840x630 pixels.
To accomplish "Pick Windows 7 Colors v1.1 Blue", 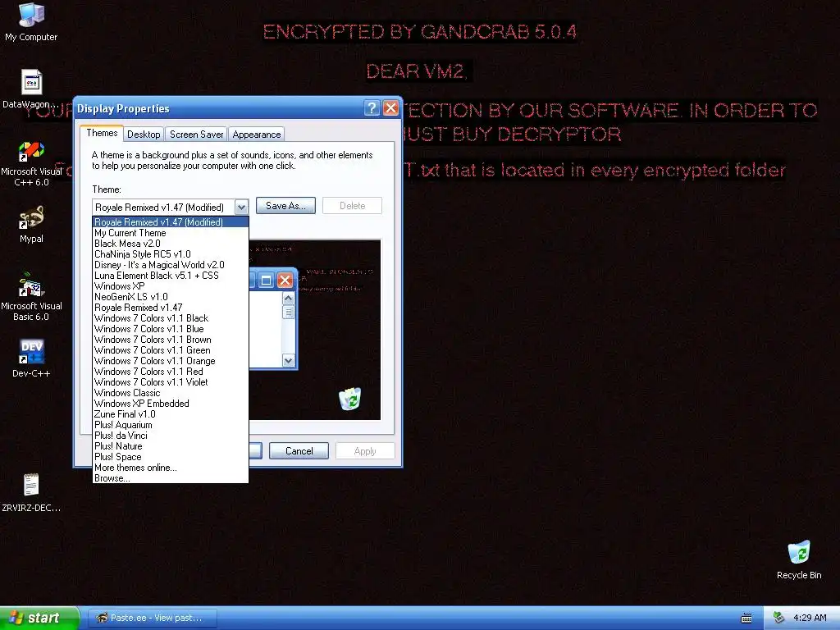I will pyautogui.click(x=171, y=329).
